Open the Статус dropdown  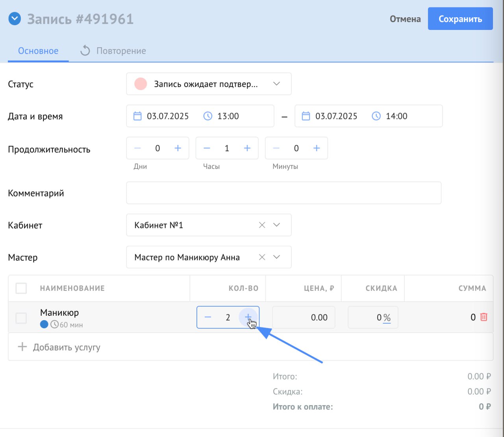[x=276, y=84]
